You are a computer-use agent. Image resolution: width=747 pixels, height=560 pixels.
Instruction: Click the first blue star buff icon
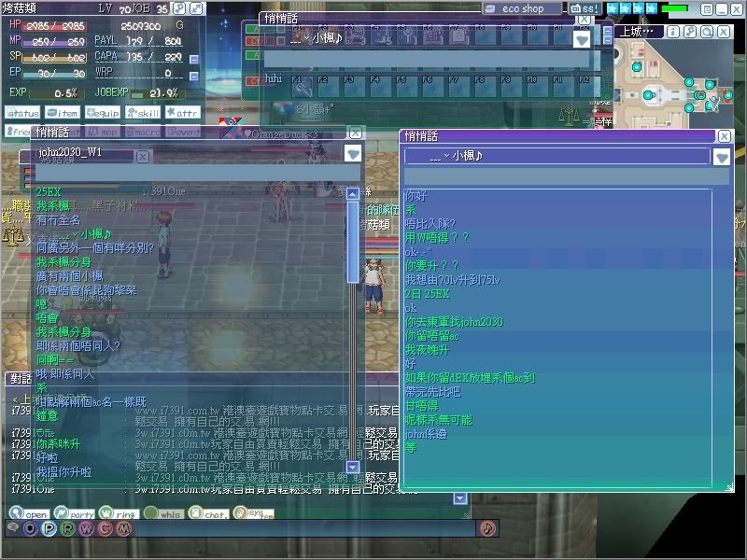coord(613,8)
